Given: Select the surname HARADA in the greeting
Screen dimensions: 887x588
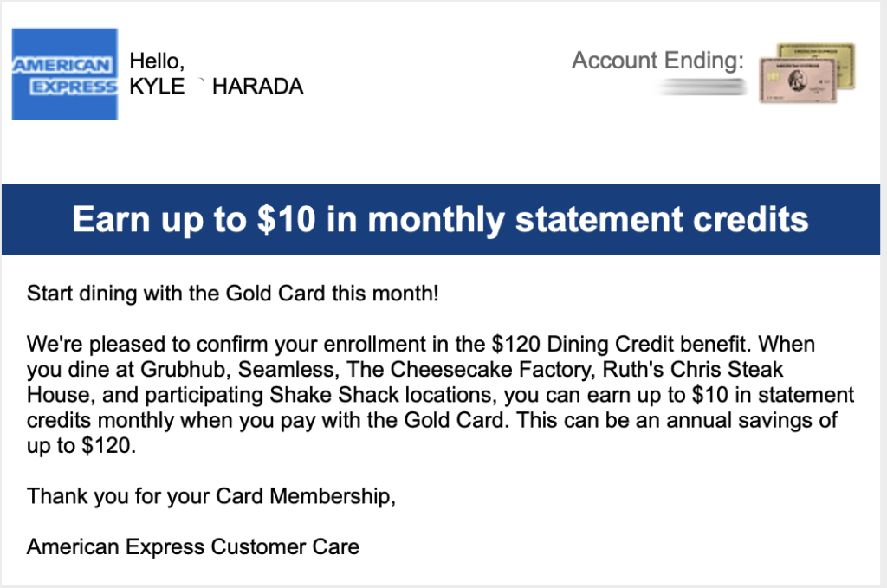Looking at the screenshot, I should point(258,87).
